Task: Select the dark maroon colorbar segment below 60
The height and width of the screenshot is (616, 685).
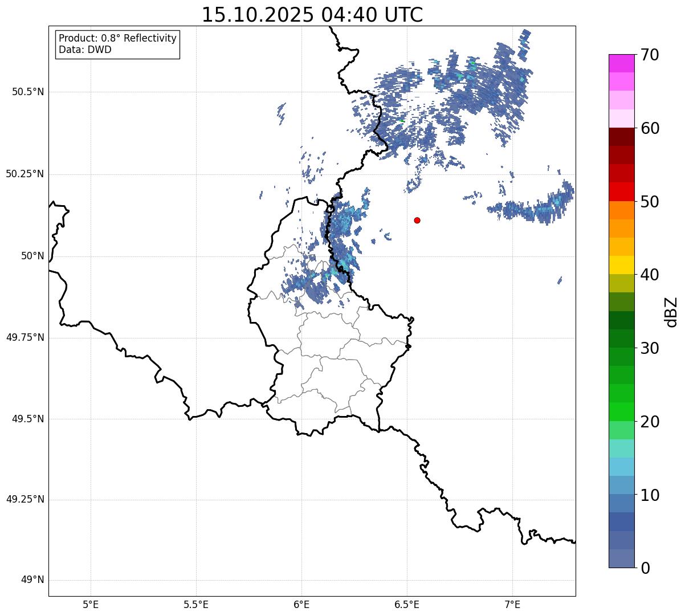Action: 621,137
